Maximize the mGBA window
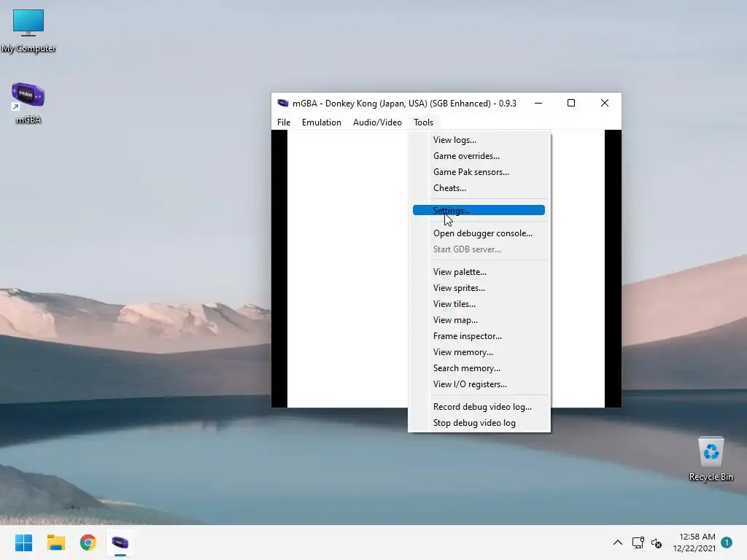Screen dimensions: 747x560 571,103
